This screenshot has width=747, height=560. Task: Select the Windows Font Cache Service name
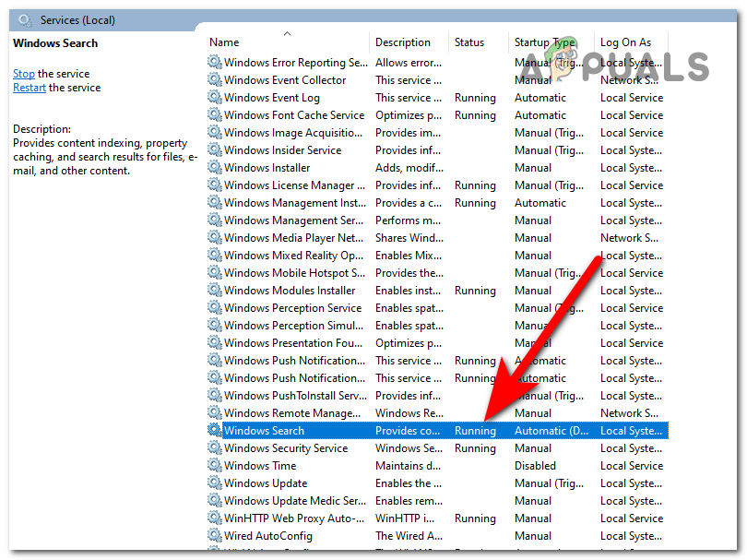point(294,115)
